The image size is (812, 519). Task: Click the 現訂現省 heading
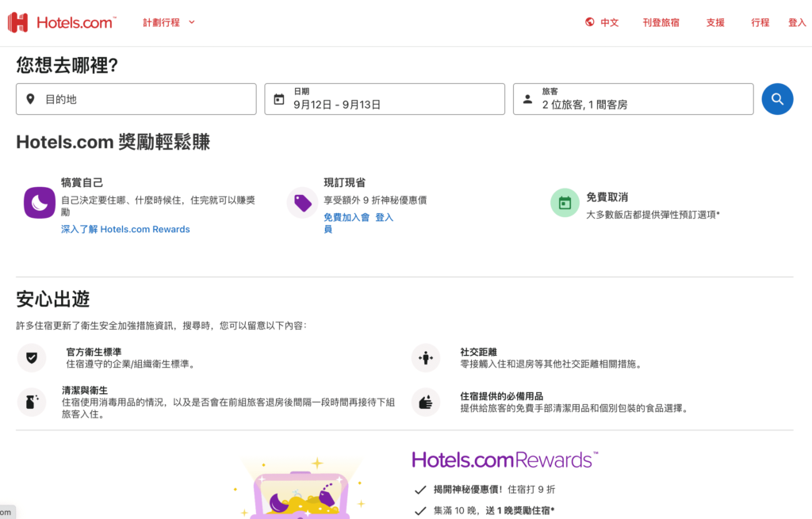[x=344, y=183]
